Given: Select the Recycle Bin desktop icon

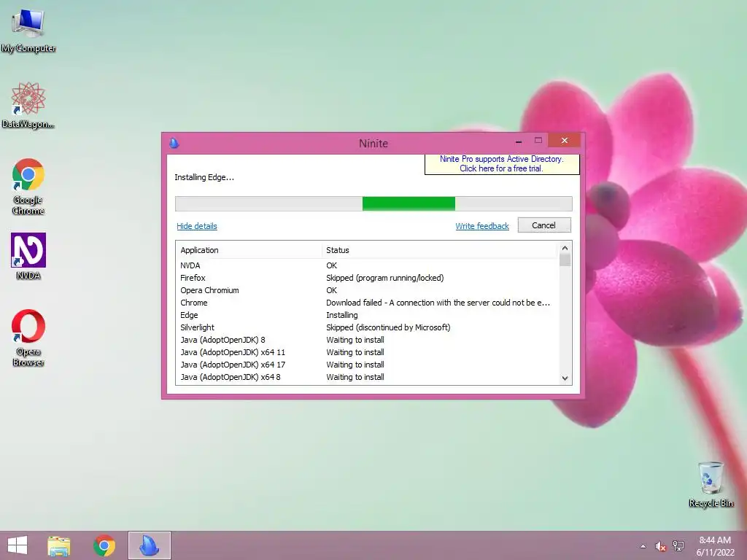Looking at the screenshot, I should [x=711, y=484].
